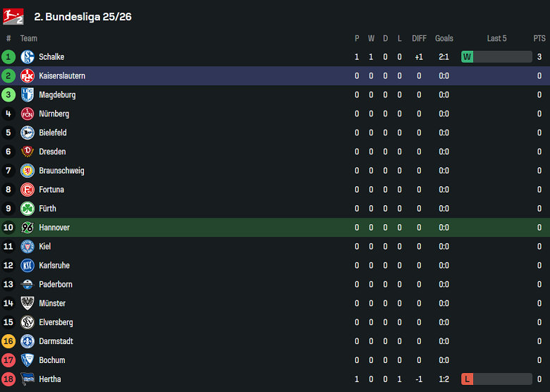
Task: Click the Last 5 column header
Action: point(496,38)
